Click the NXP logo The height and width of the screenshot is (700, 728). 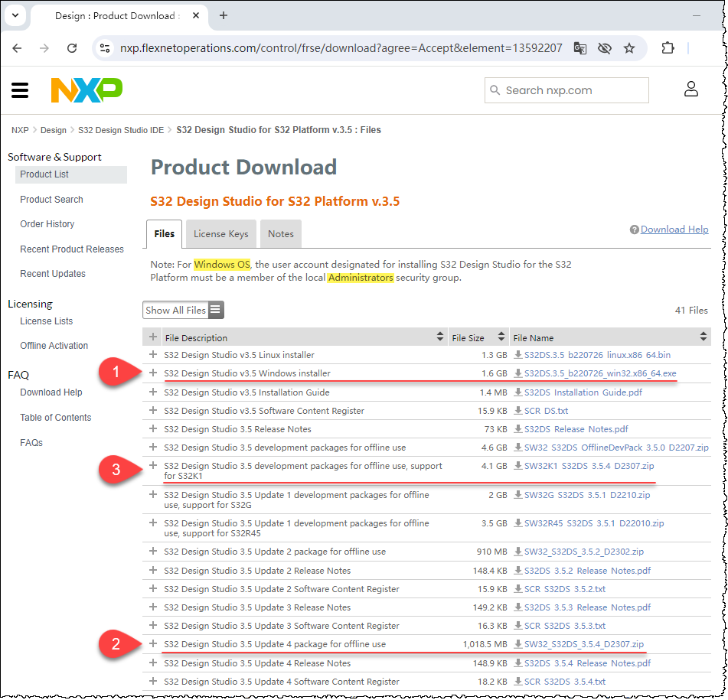[84, 90]
